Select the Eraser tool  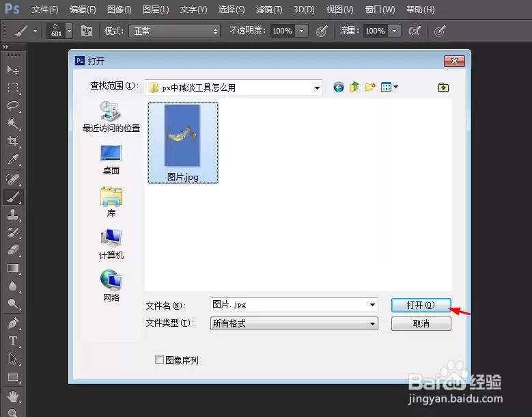(13, 250)
